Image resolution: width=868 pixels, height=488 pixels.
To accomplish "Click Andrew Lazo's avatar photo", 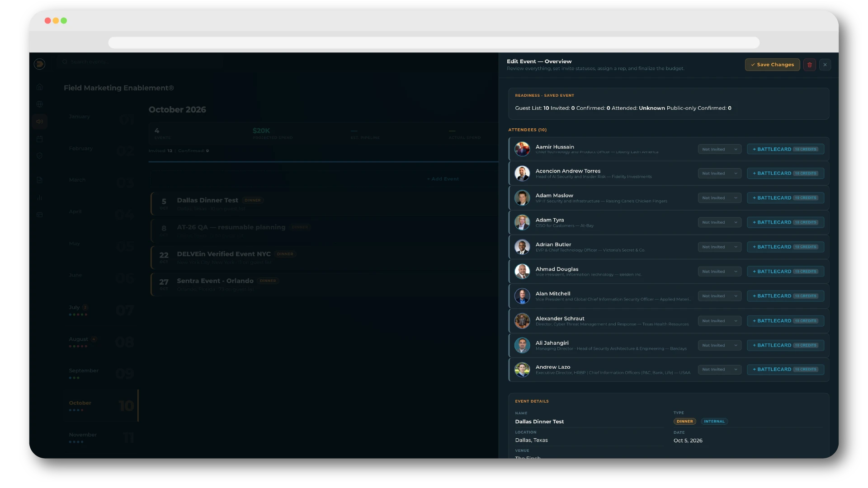I will pos(522,370).
